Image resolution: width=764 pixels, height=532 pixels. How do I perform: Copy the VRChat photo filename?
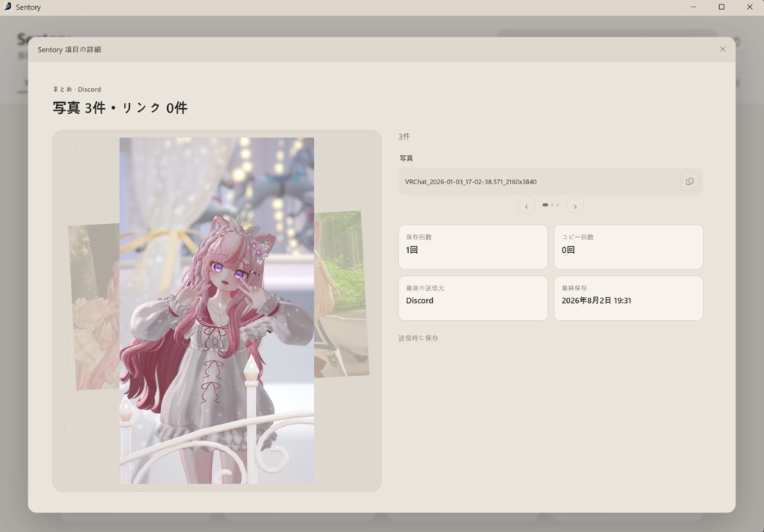coord(689,182)
